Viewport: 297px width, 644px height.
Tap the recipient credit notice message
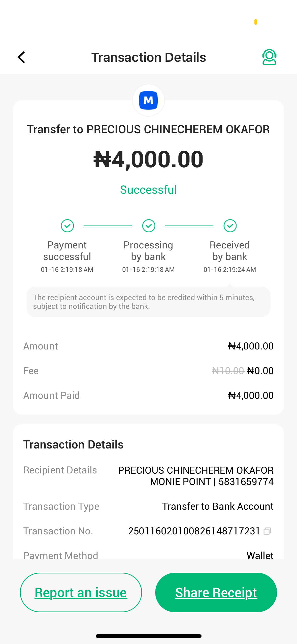pyautogui.click(x=148, y=302)
